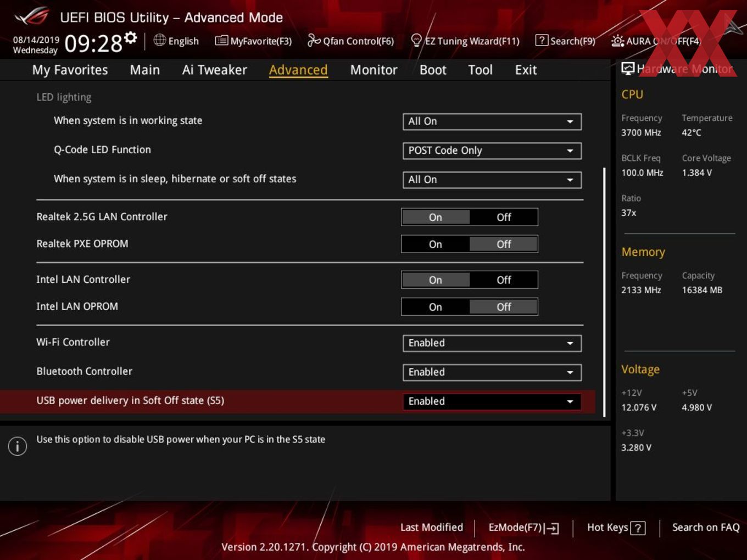747x560 pixels.
Task: Turn Realtek 2.5G LAN Controller Off
Action: click(x=504, y=217)
